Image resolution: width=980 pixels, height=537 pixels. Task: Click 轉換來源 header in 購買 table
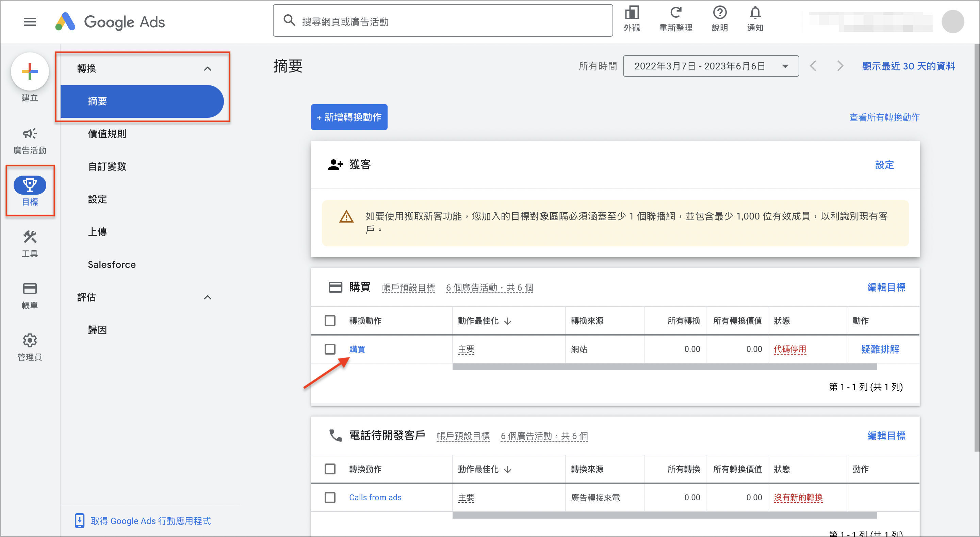point(587,321)
